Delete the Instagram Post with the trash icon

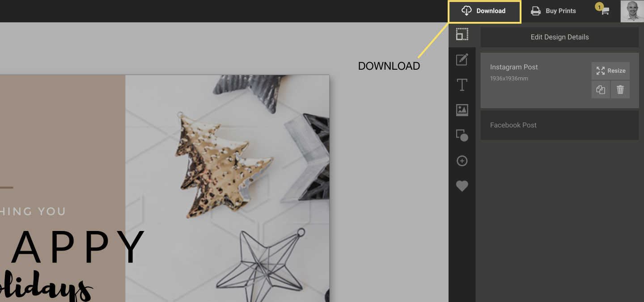(x=620, y=90)
